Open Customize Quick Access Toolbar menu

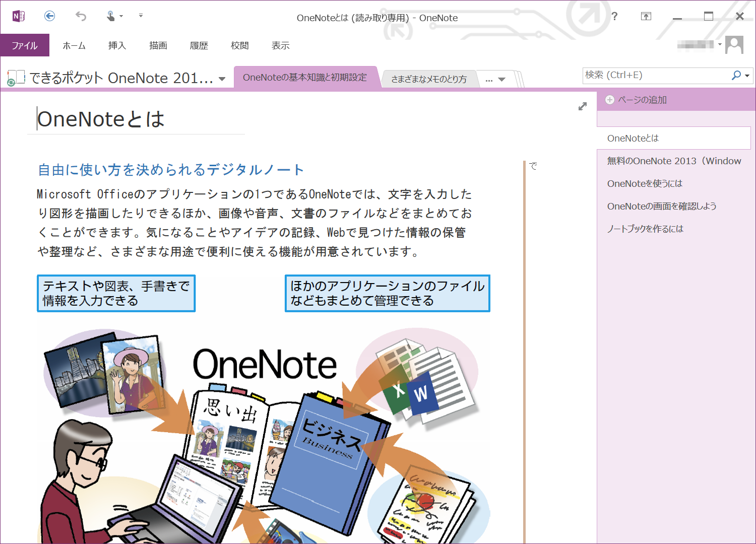pyautogui.click(x=141, y=16)
